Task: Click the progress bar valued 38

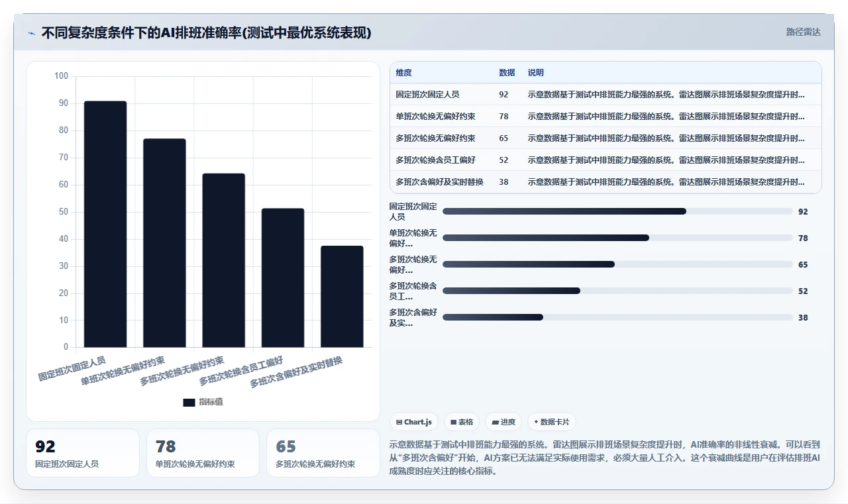Action: 617,317
